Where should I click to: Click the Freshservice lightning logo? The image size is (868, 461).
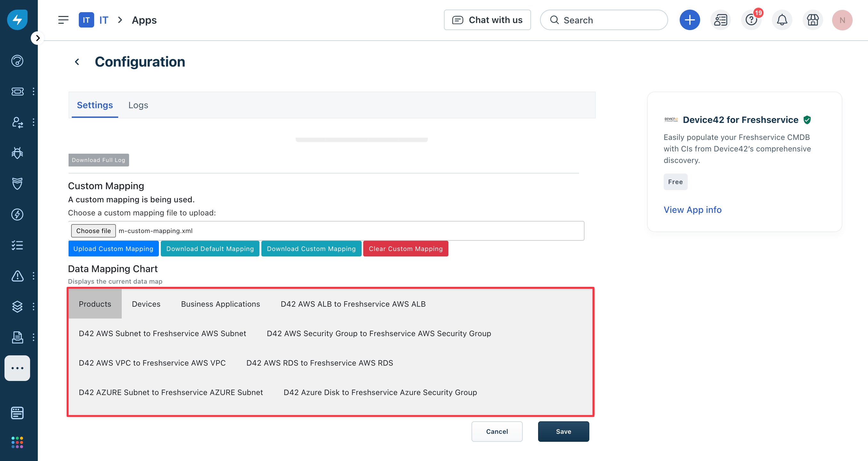(x=17, y=20)
